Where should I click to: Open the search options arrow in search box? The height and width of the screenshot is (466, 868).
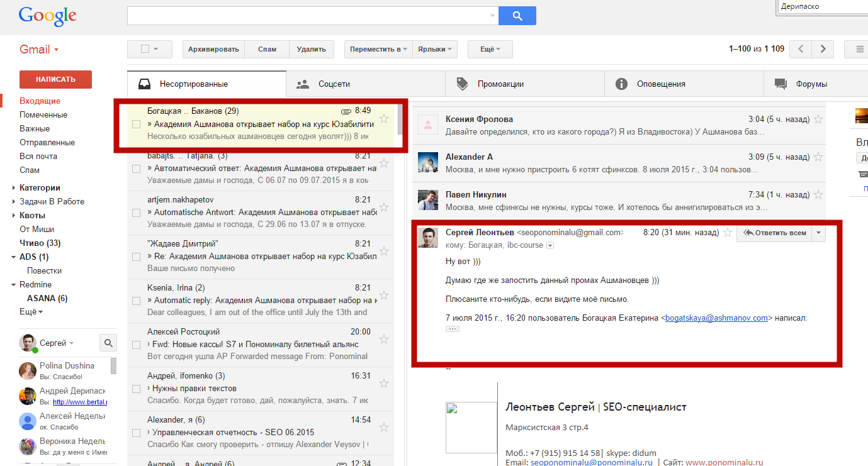(492, 16)
